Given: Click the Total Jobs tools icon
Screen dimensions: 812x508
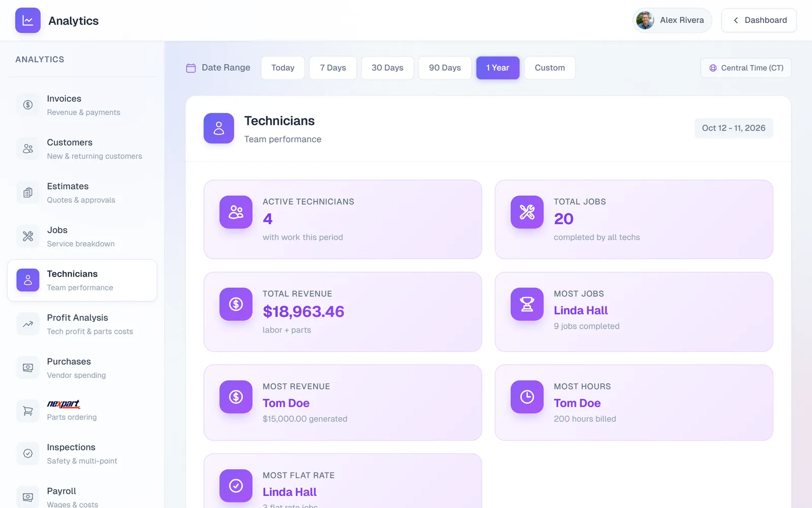Looking at the screenshot, I should tap(527, 212).
